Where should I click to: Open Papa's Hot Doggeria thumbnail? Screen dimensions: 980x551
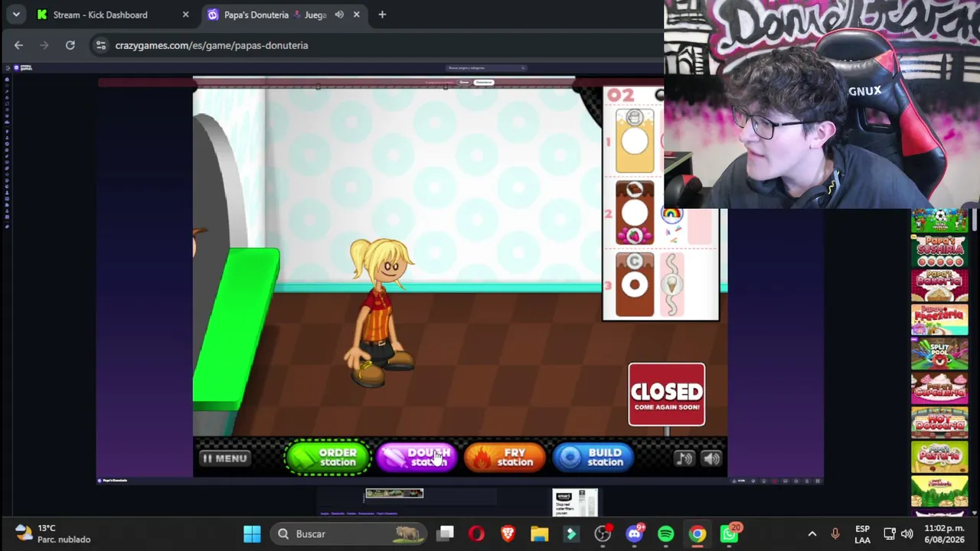point(939,423)
